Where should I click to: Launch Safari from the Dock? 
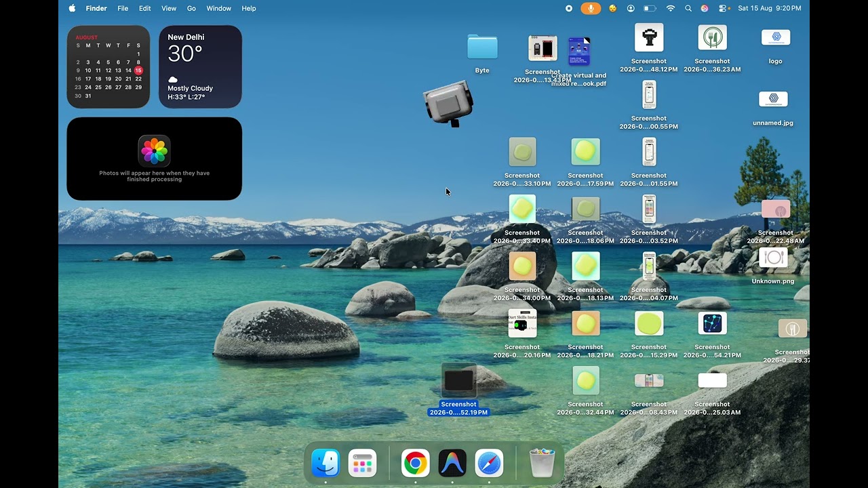click(x=489, y=464)
